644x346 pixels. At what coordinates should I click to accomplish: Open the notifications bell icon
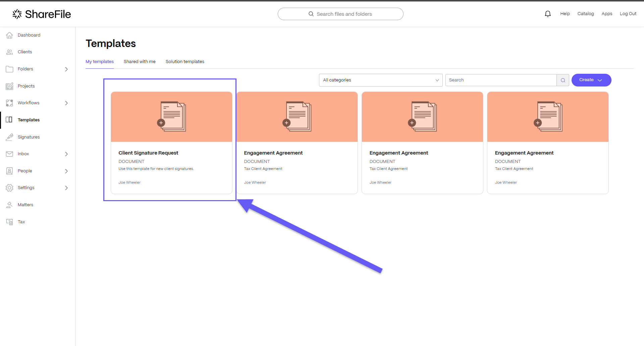click(x=548, y=14)
